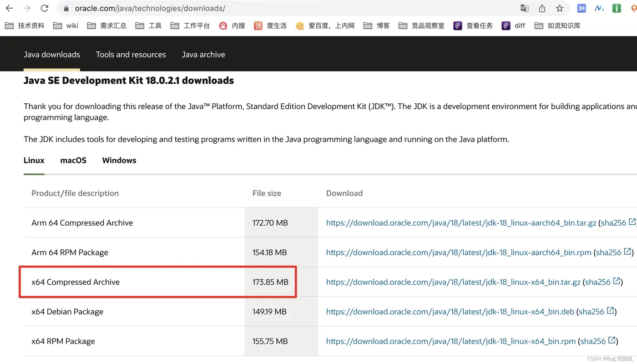The image size is (637, 364).
Task: Click 'Product/file description' column header
Action: (75, 193)
